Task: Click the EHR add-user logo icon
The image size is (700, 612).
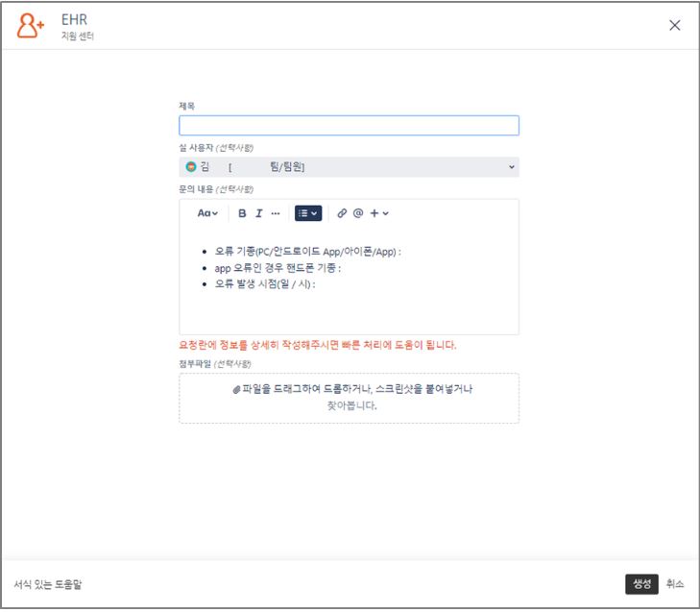Action: (x=31, y=25)
